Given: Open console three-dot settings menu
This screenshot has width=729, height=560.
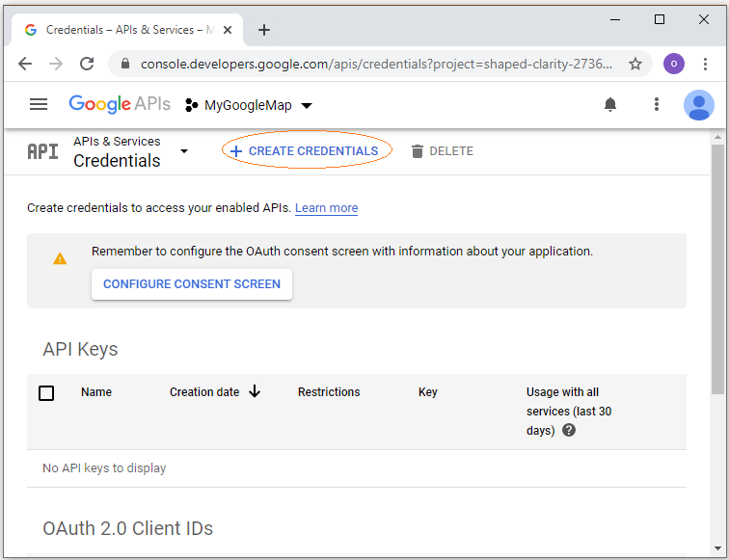Looking at the screenshot, I should click(656, 104).
